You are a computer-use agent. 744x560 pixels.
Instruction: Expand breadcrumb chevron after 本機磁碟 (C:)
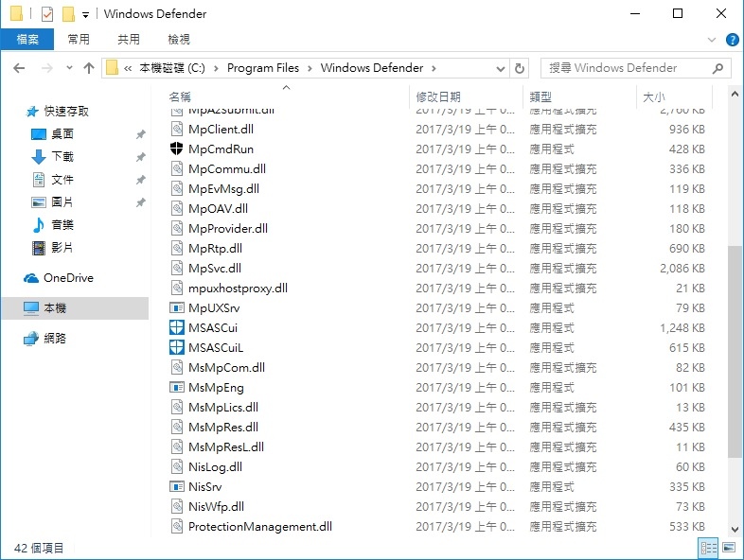pos(216,68)
